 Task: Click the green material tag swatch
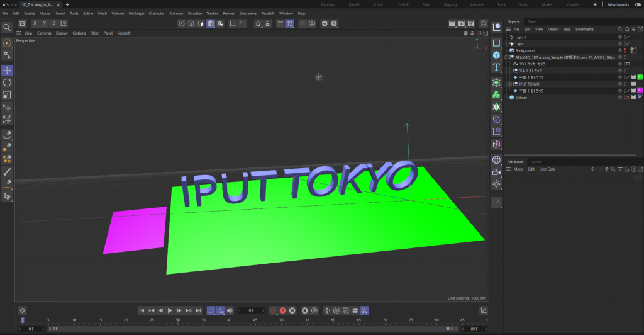tap(640, 77)
